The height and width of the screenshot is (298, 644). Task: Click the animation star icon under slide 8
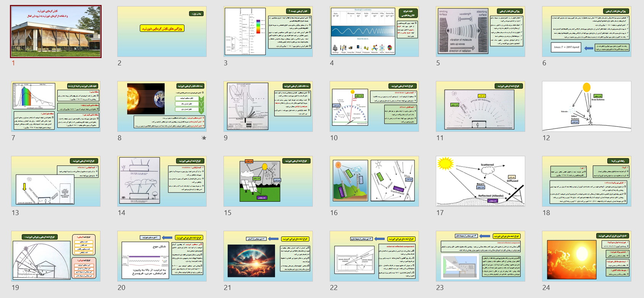click(x=204, y=138)
